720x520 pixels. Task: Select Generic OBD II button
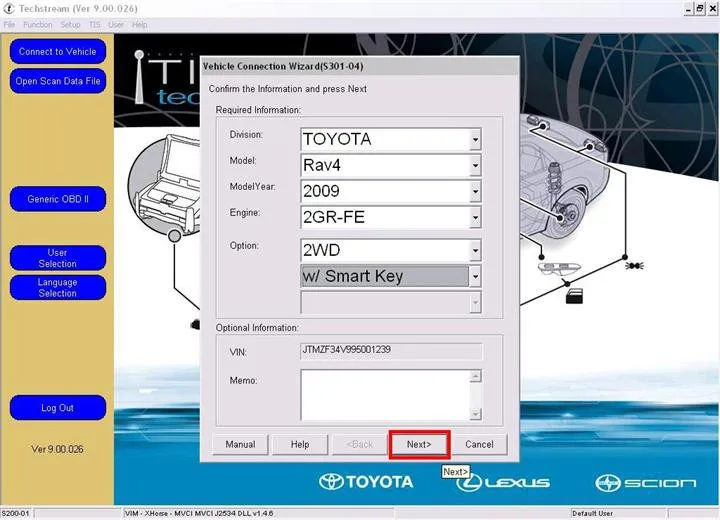point(58,199)
